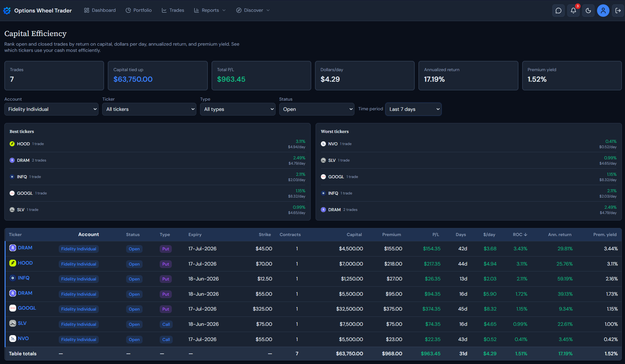Click the Table totals $968.00 premium
Viewport: 625px width, 364px height.
[x=392, y=354]
